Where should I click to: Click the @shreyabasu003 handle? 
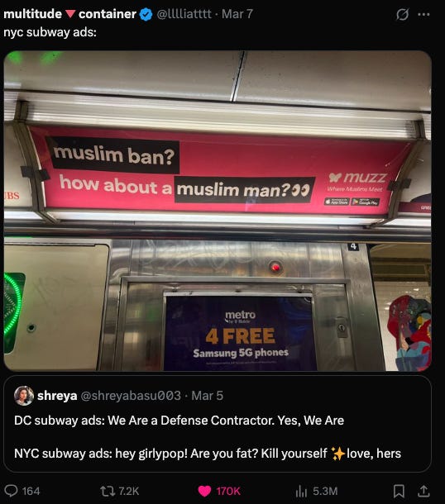[x=131, y=396]
